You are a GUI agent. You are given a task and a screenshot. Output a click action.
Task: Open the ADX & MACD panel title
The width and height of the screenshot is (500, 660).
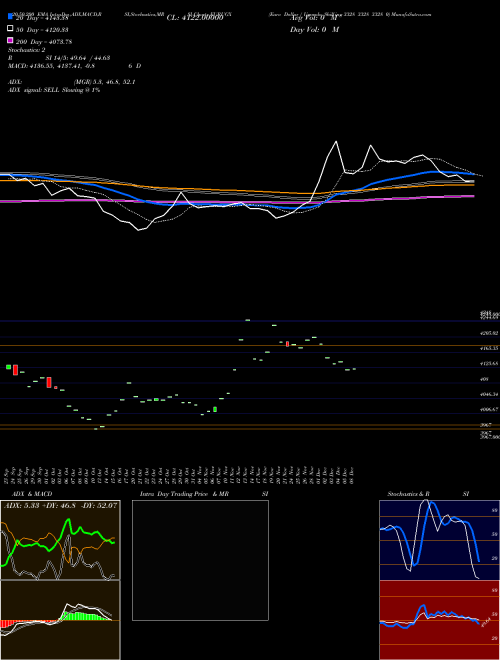pyautogui.click(x=32, y=494)
